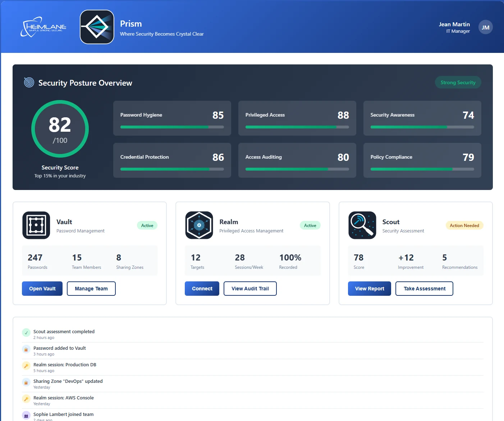
Task: Select the Scout magnifier icon
Action: pos(362,225)
